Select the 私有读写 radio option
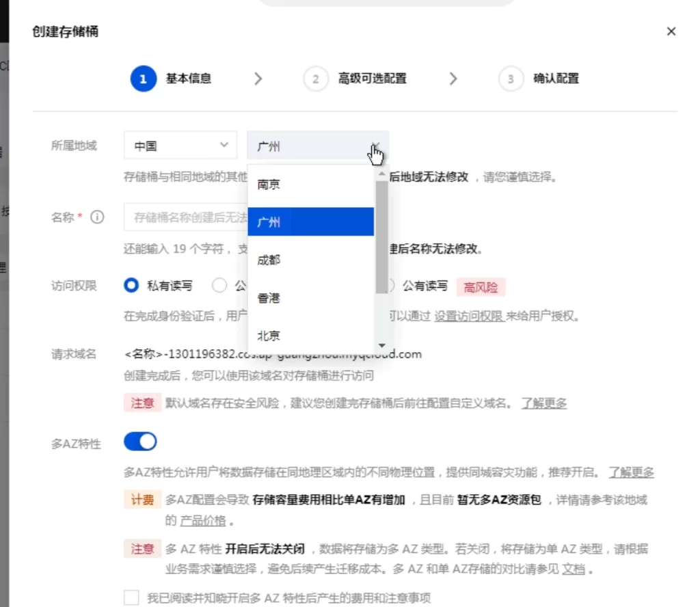Viewport: 700px width, 607px height. coord(131,285)
